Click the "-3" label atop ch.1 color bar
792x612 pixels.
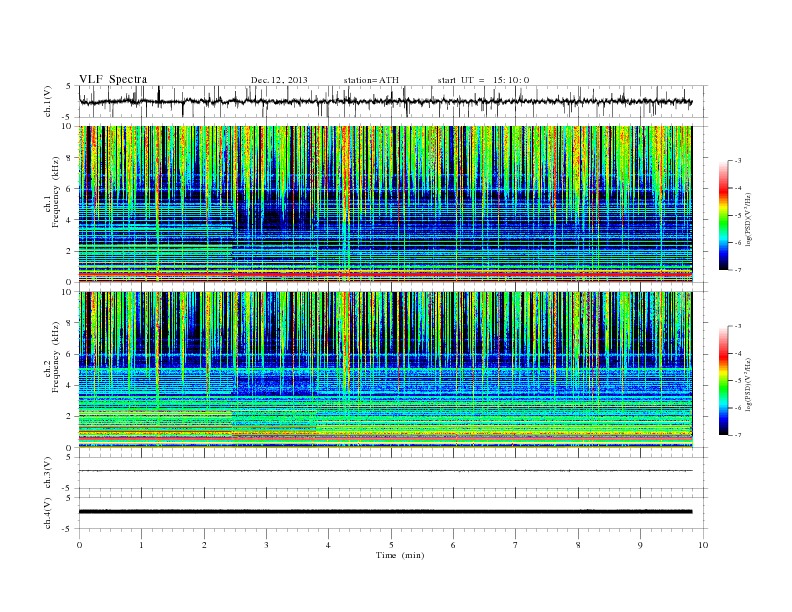coord(738,161)
